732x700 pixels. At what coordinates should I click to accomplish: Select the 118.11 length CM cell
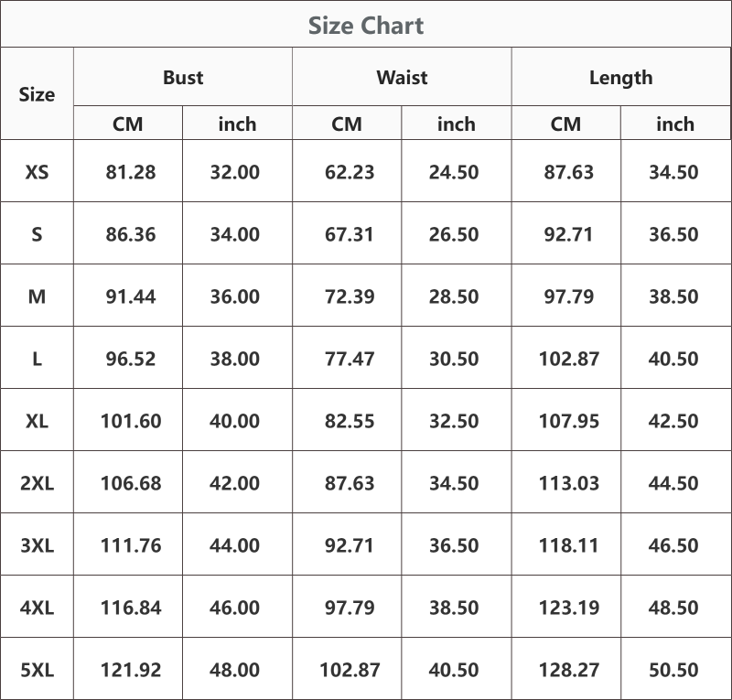pos(568,545)
